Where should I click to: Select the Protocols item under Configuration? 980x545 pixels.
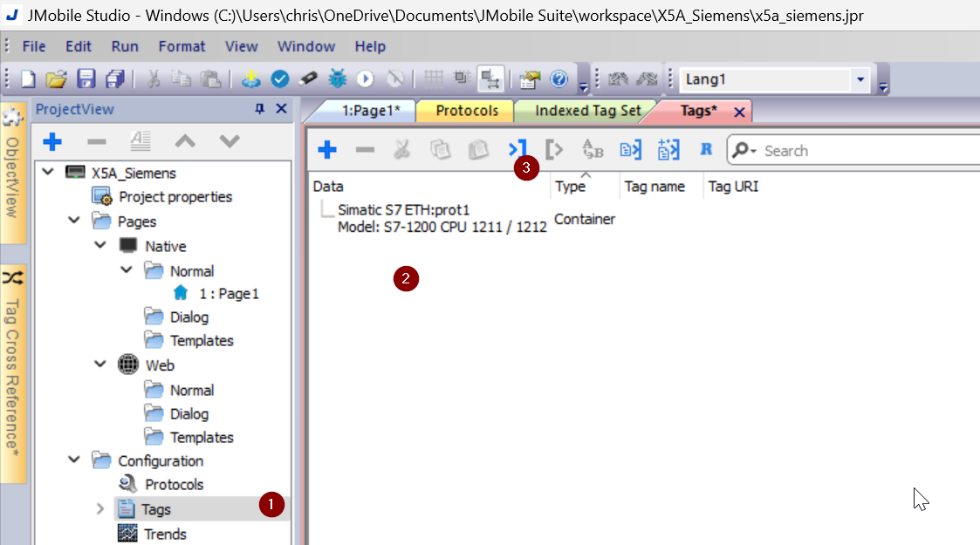(175, 485)
